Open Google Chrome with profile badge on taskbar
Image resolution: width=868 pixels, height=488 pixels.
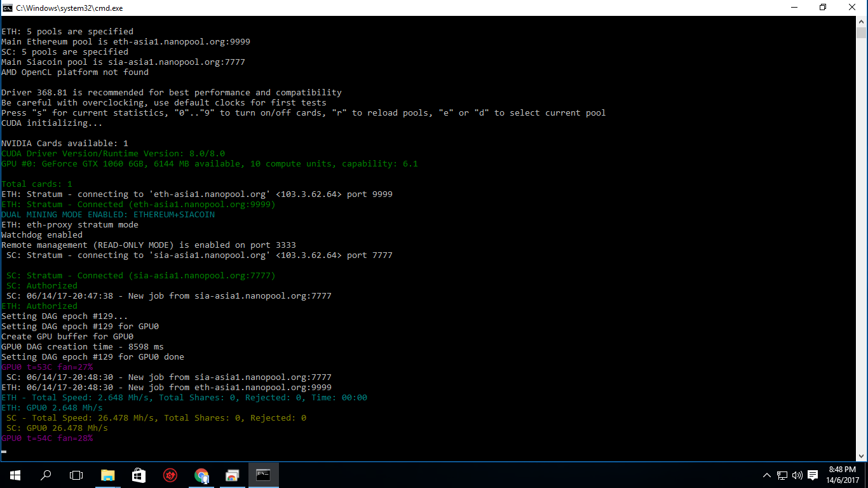tap(201, 475)
